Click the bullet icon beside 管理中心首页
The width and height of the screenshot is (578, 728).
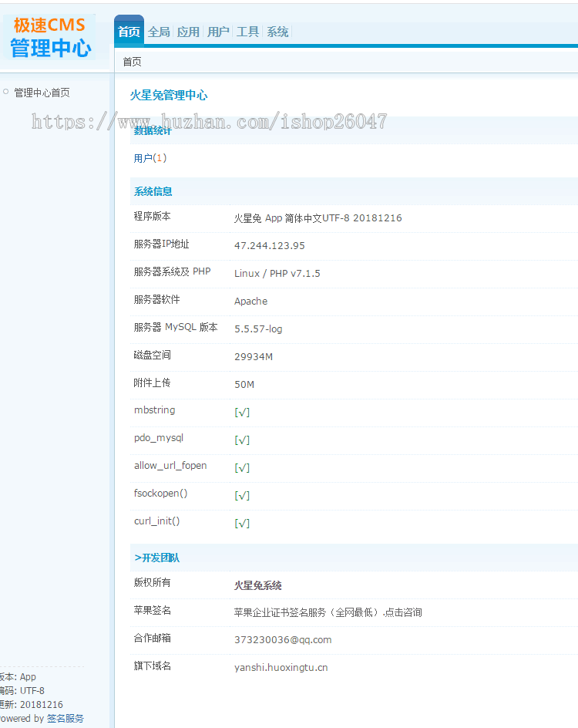[6, 92]
